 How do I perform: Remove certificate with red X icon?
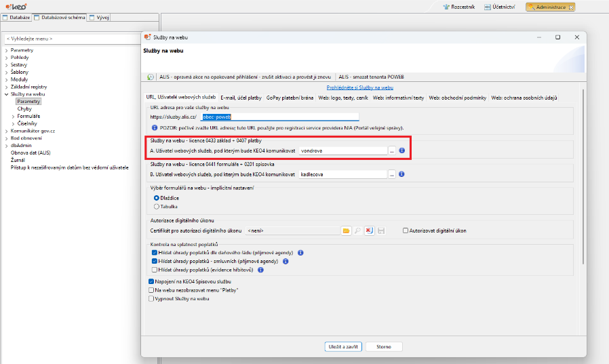[x=370, y=231]
